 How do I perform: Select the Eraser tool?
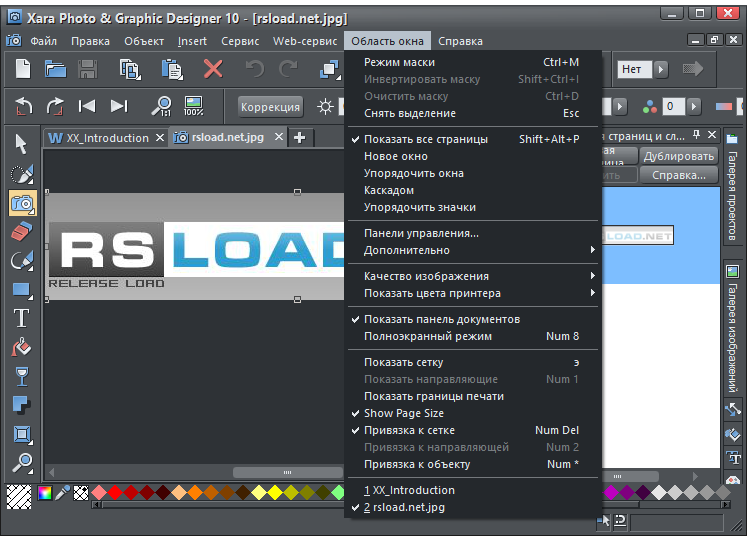21,232
